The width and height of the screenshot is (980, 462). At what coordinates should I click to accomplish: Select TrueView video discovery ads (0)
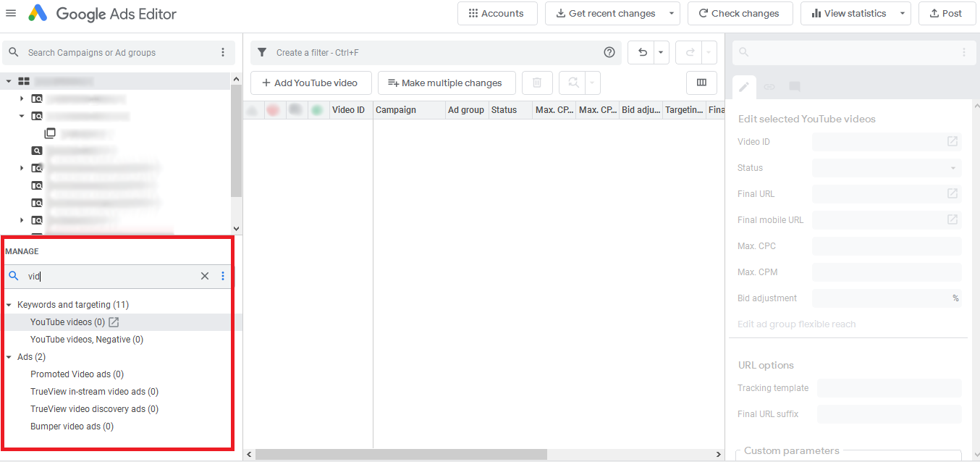click(94, 409)
